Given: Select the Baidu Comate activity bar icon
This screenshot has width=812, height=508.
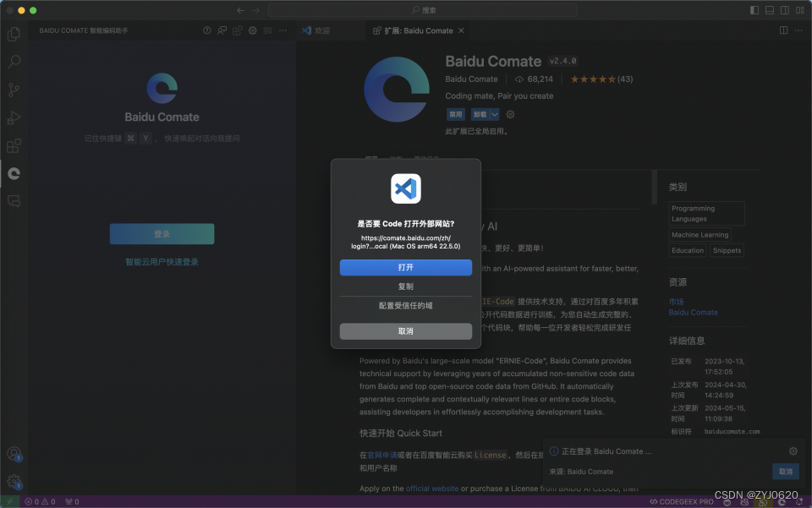Looking at the screenshot, I should 14,173.
